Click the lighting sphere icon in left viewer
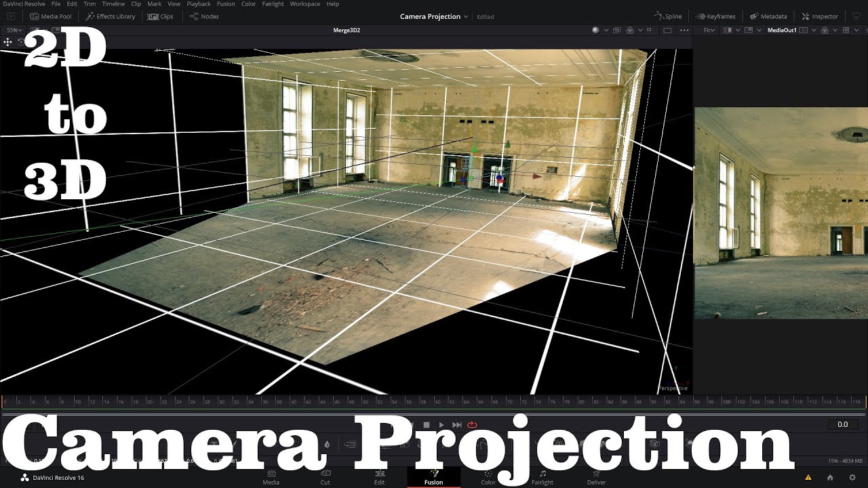 click(596, 30)
